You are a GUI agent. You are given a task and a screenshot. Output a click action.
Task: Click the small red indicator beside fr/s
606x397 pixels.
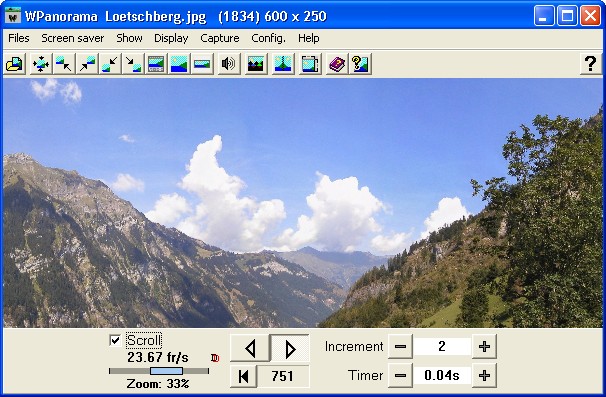point(215,358)
